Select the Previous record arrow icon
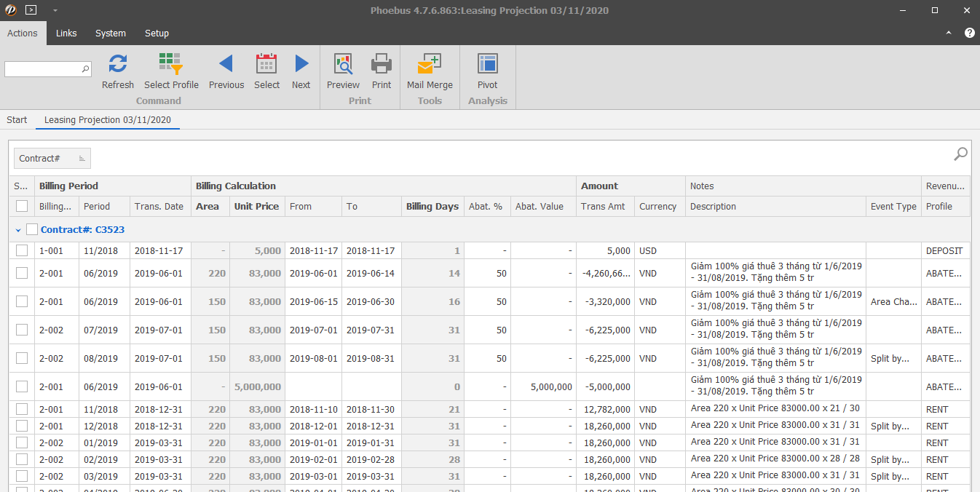The width and height of the screenshot is (980, 492). [226, 64]
